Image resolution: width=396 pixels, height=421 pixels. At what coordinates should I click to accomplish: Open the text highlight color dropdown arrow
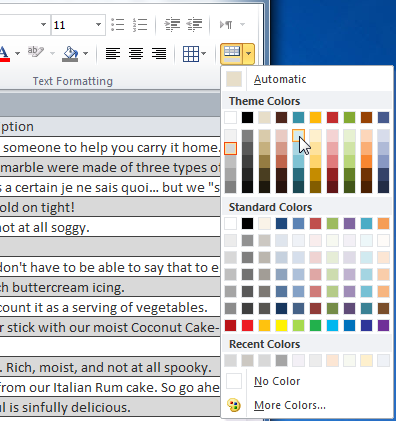pos(52,54)
